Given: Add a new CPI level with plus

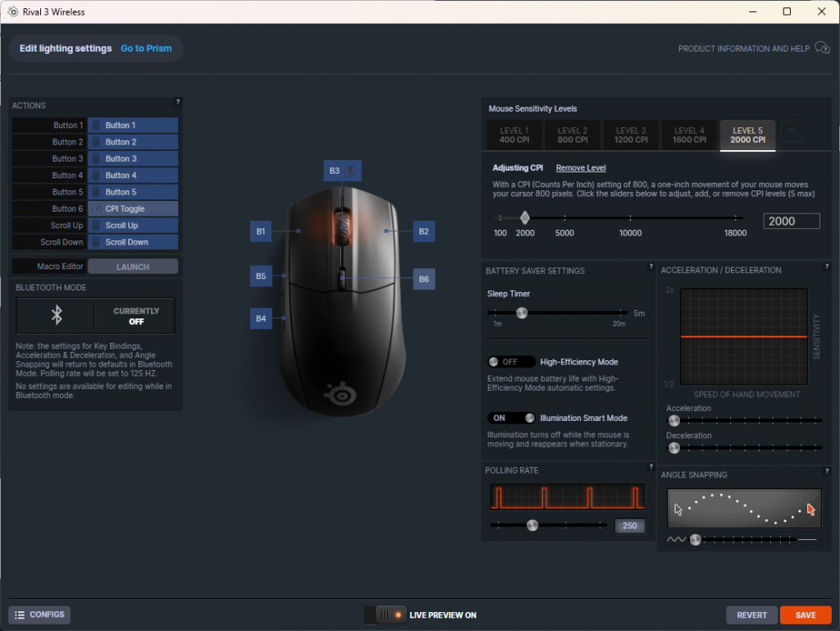Looking at the screenshot, I should point(792,130).
